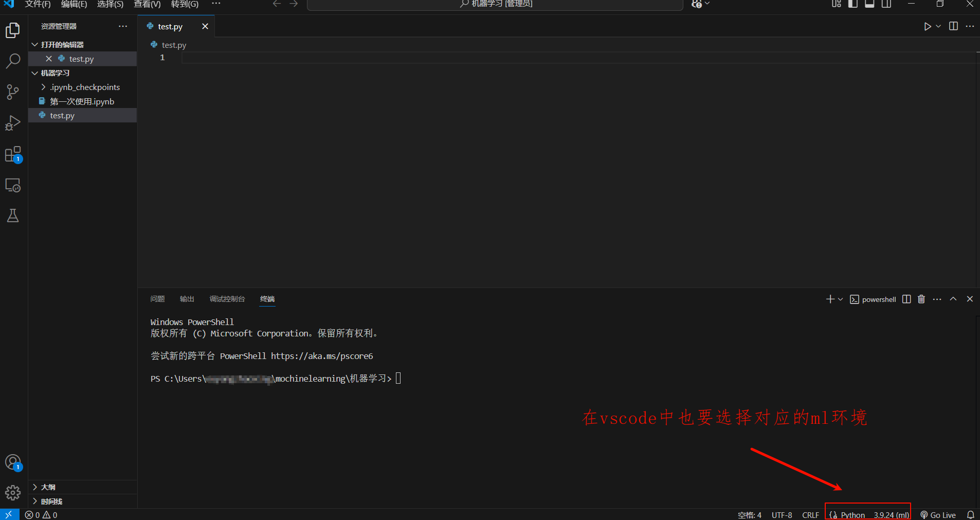
Task: Toggle the bottom panel layout button
Action: coord(869,4)
